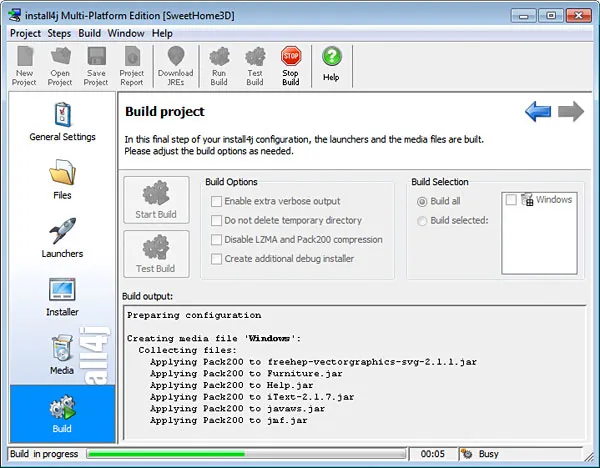
Task: Click the Download JREs toolbar icon
Action: (175, 65)
